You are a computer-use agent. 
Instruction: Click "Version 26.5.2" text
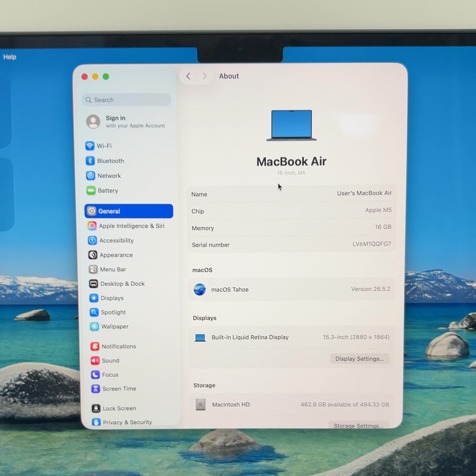[371, 289]
